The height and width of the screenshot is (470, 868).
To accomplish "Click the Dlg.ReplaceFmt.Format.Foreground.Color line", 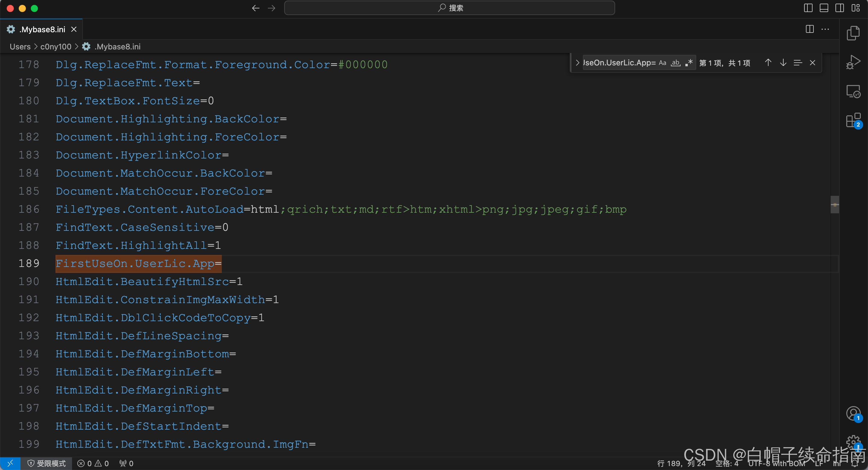I will [x=222, y=64].
